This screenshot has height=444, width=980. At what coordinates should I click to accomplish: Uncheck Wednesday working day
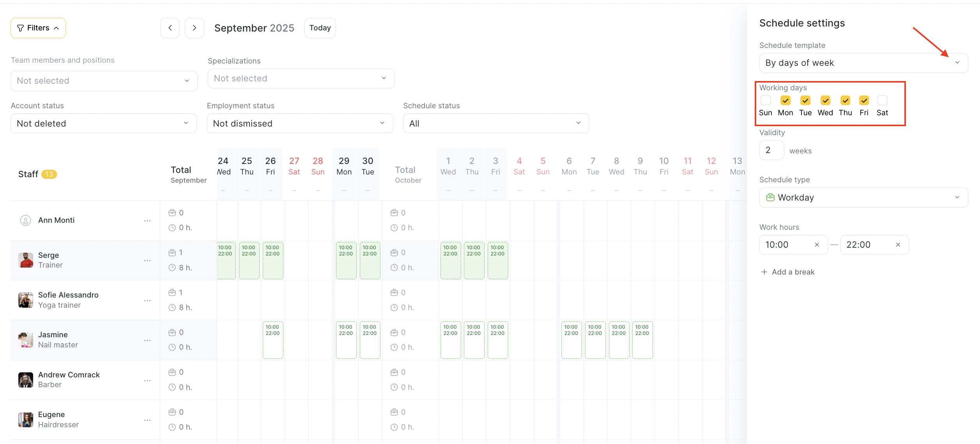point(825,100)
